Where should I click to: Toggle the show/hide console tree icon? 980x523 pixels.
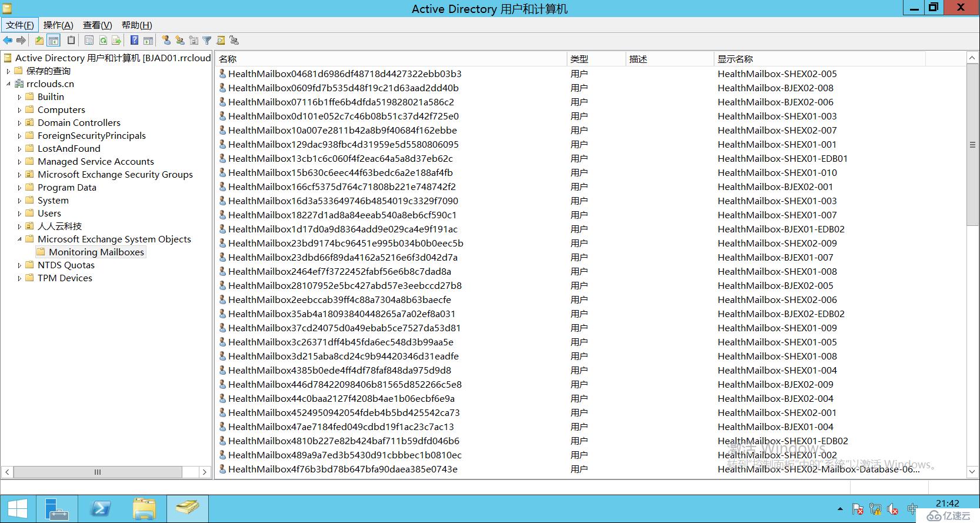click(54, 41)
